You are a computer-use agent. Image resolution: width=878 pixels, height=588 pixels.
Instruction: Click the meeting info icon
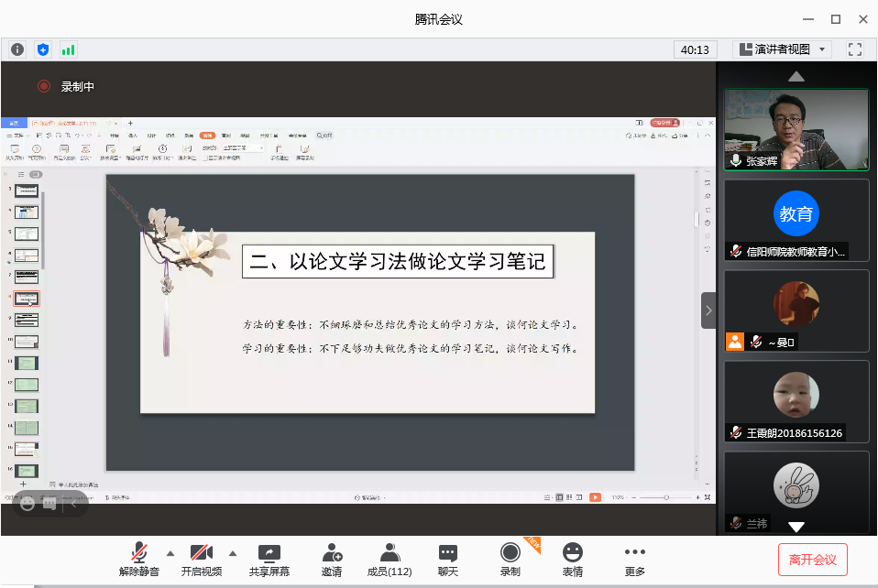17,49
